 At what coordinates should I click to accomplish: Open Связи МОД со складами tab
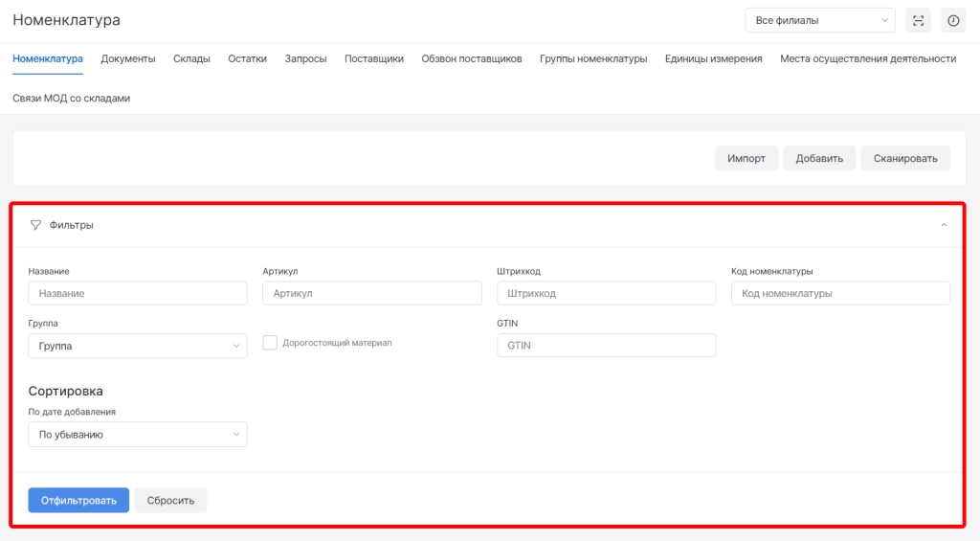72,98
